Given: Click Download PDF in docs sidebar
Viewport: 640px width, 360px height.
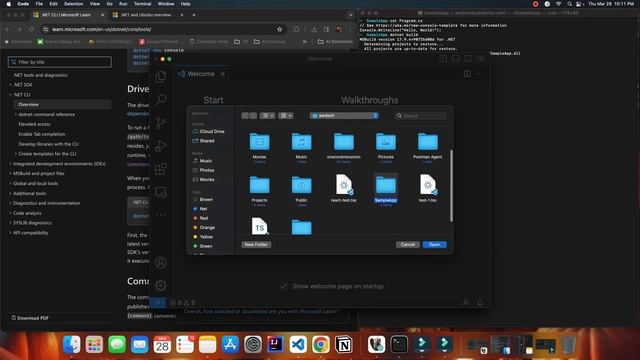Looking at the screenshot, I should pos(30,318).
